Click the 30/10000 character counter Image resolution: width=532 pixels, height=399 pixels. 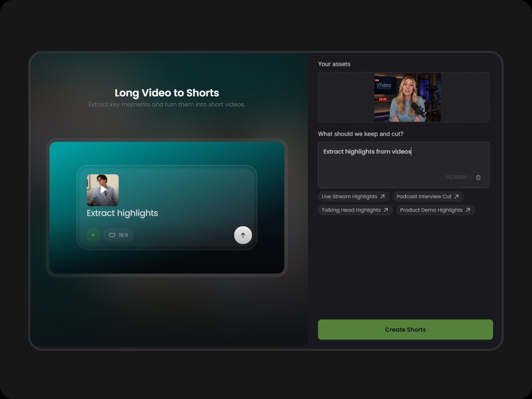pos(456,177)
